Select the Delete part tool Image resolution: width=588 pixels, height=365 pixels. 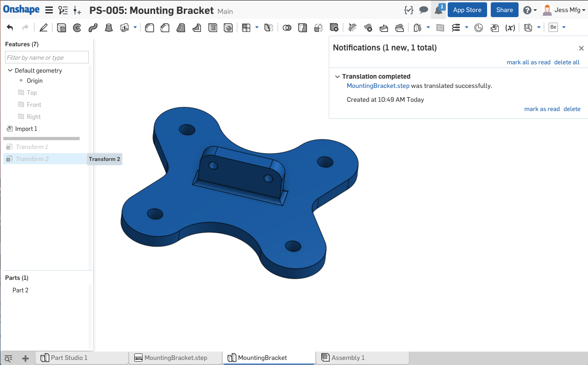tap(334, 28)
